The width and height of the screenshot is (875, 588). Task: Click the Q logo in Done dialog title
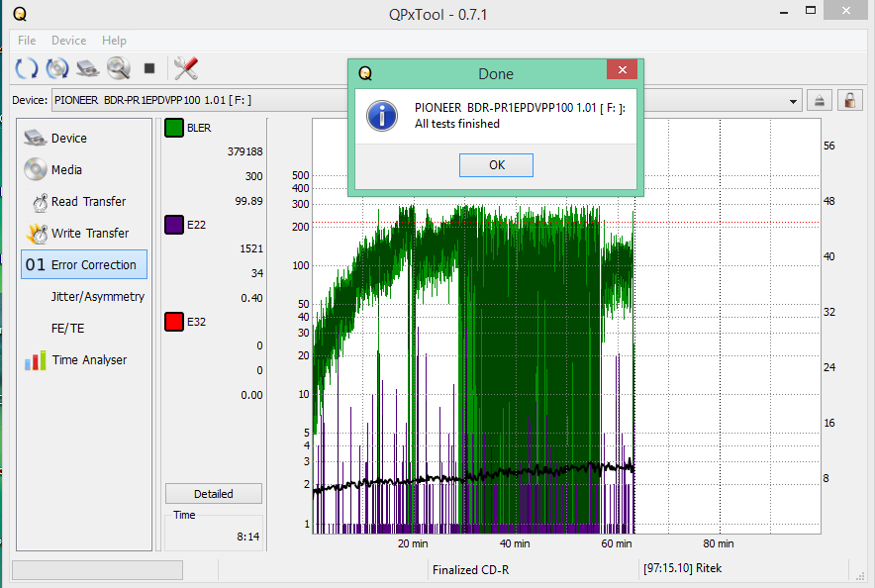(x=365, y=73)
